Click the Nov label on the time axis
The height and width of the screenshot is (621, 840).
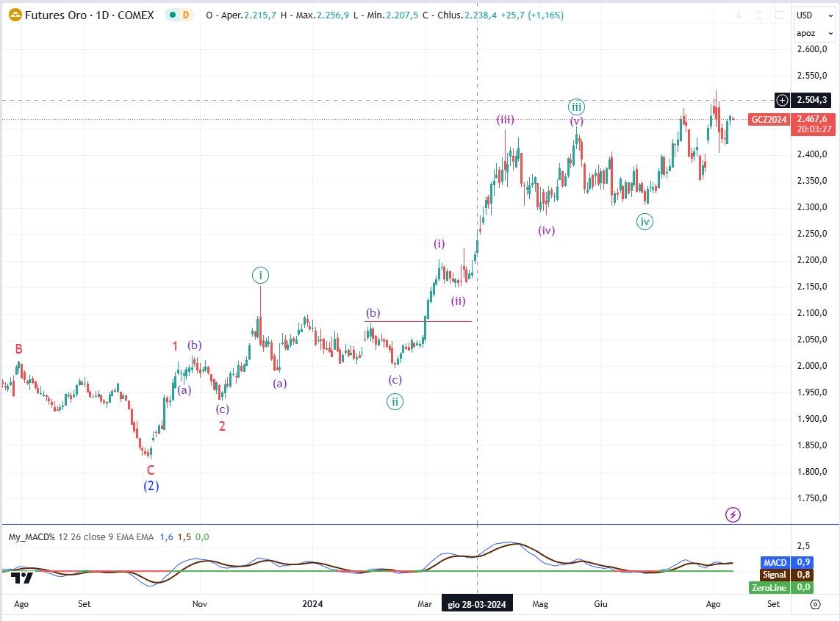pyautogui.click(x=200, y=604)
